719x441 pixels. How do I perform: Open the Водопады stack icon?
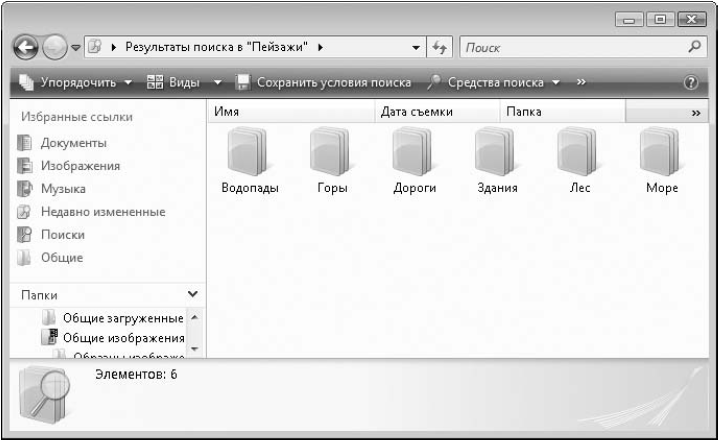click(249, 152)
